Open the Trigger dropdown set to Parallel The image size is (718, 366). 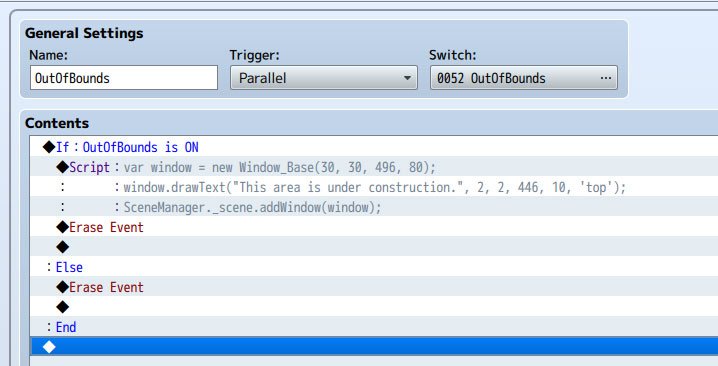(x=324, y=78)
